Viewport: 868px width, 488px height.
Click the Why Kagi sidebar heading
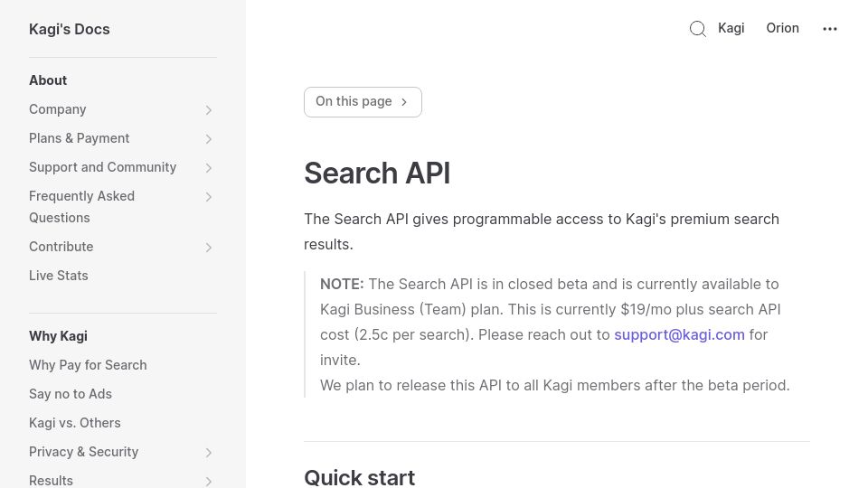point(58,336)
